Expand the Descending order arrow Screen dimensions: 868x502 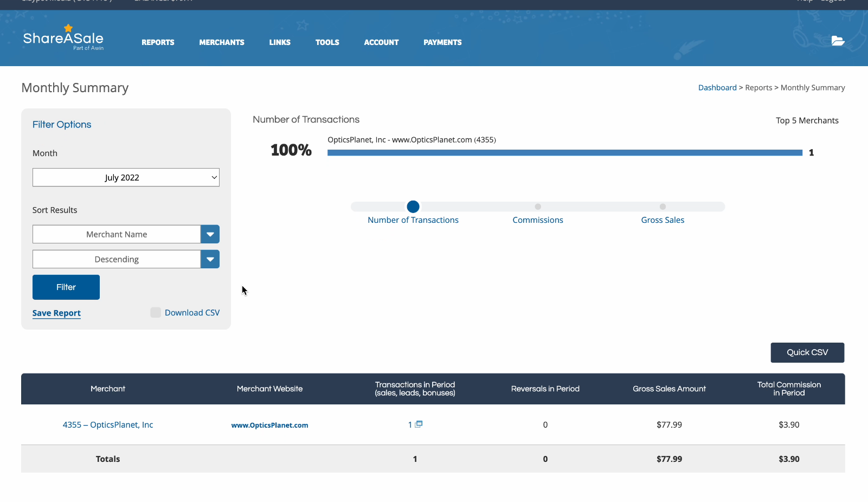point(210,259)
